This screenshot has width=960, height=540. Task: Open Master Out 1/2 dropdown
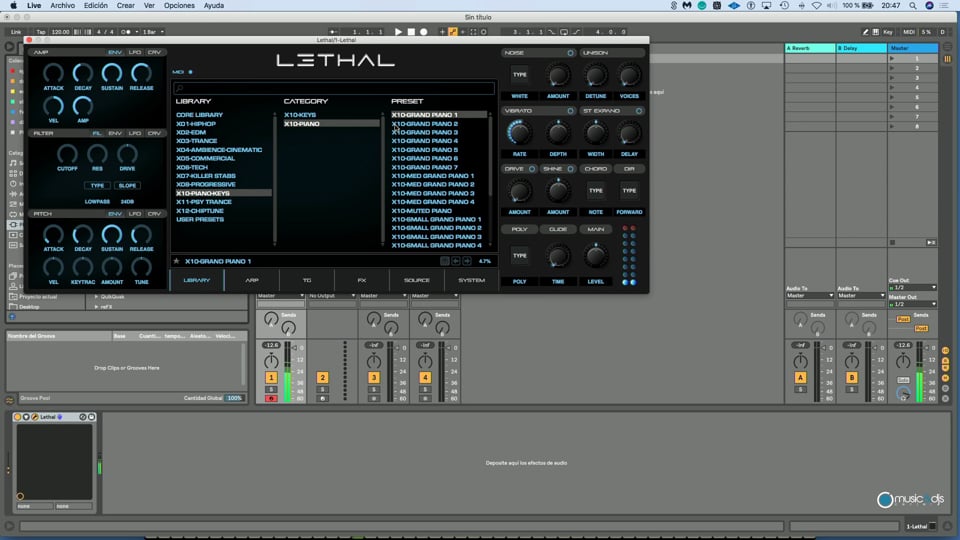pos(912,304)
